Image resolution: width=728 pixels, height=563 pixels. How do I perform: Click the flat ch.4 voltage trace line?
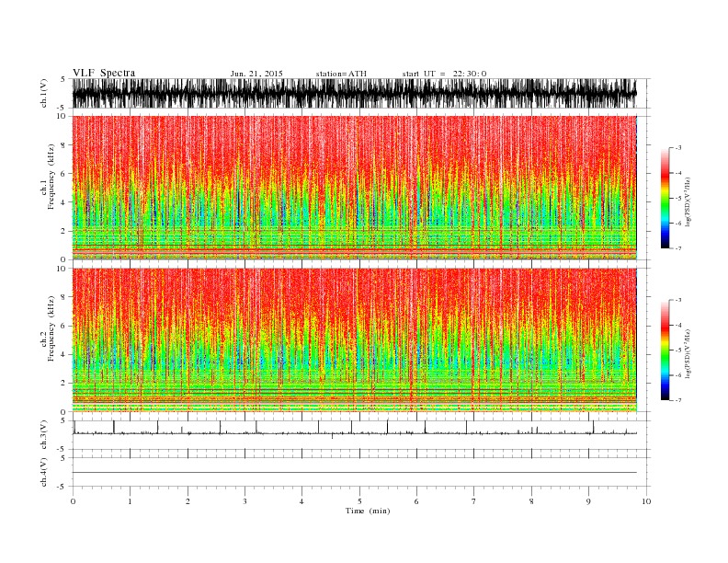[x=355, y=473]
